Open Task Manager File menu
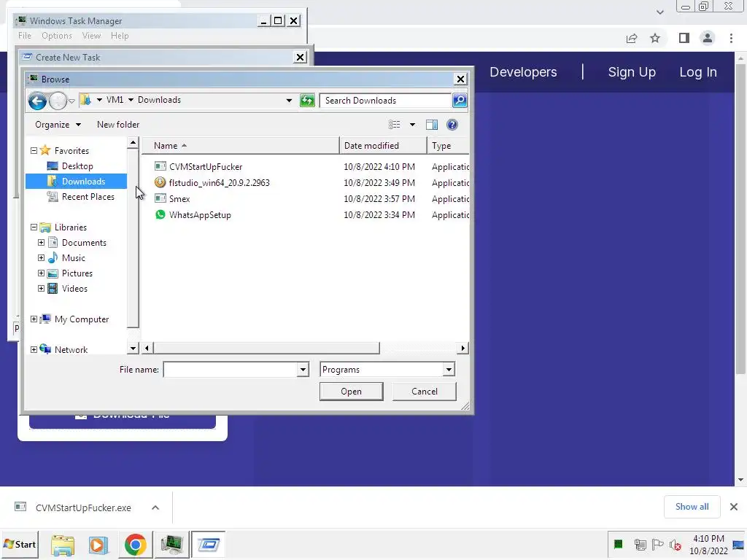747x560 pixels. [25, 36]
